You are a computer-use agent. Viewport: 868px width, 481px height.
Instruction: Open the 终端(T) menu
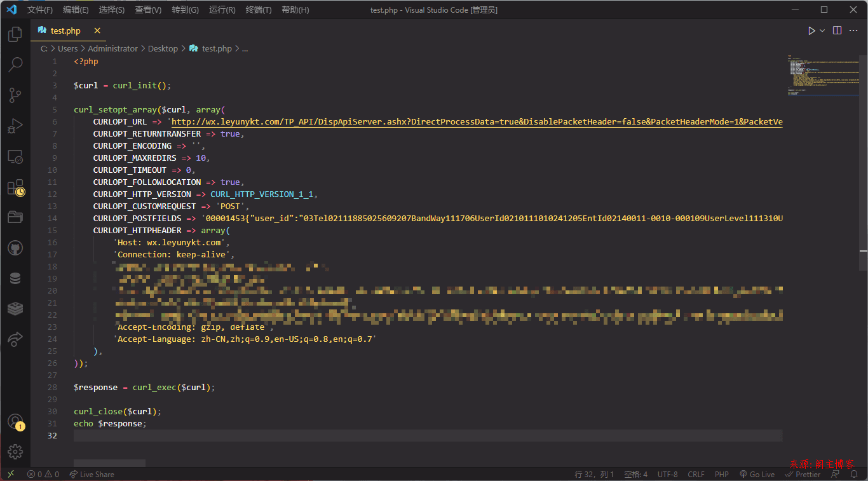tap(259, 10)
